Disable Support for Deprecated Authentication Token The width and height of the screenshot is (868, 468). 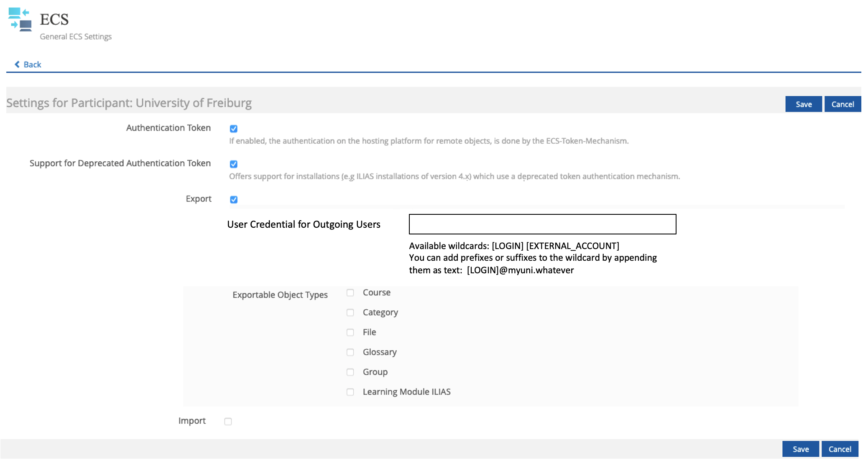[234, 164]
